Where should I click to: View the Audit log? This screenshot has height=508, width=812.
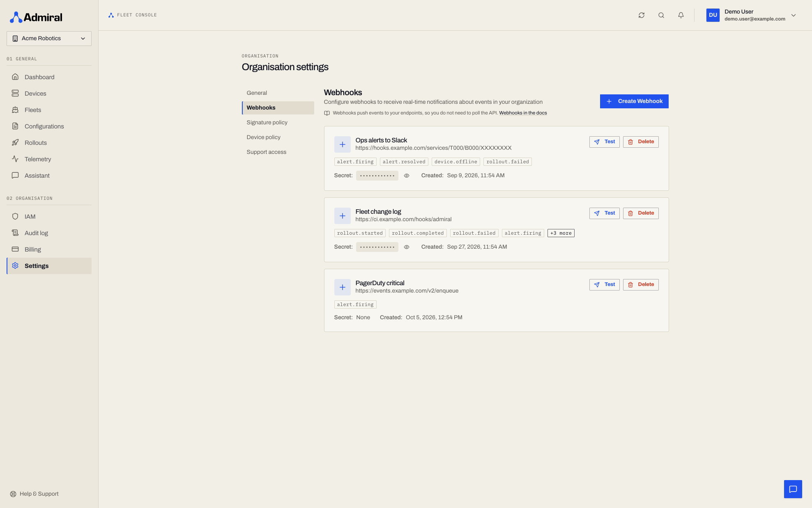49,233
